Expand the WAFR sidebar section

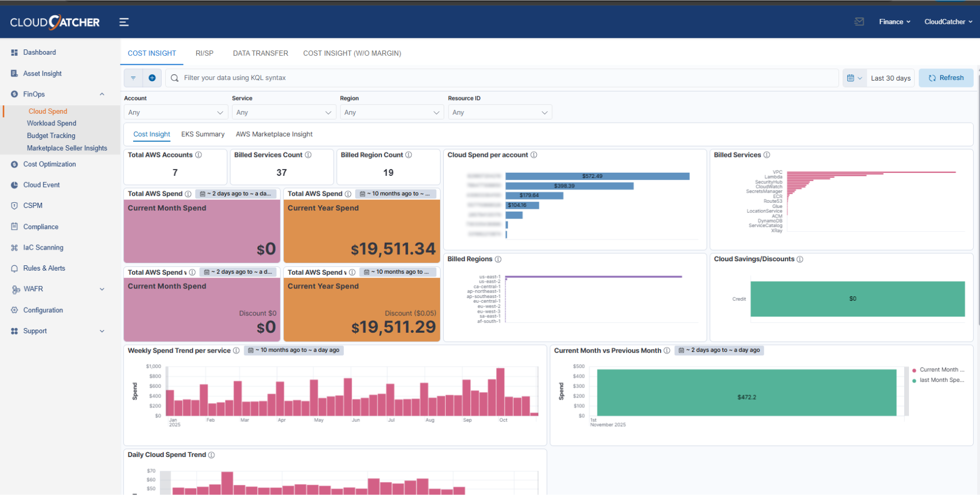pyautogui.click(x=102, y=289)
